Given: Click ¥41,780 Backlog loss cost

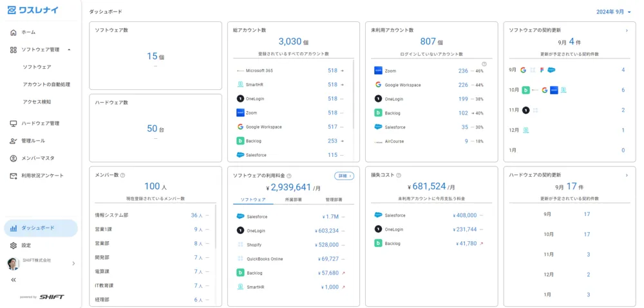Looking at the screenshot, I should [466, 243].
